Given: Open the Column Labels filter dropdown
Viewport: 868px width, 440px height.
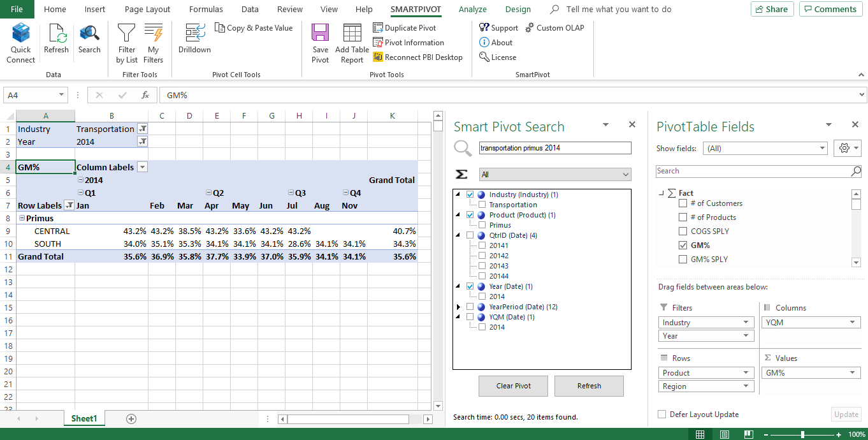Looking at the screenshot, I should pyautogui.click(x=141, y=167).
